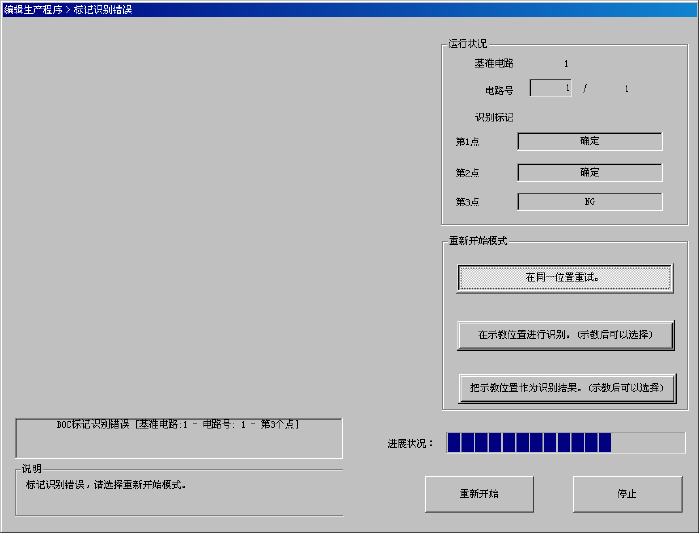Screen dimensions: 699x533
Task: Click the 第3点 NG status box
Action: coord(590,202)
